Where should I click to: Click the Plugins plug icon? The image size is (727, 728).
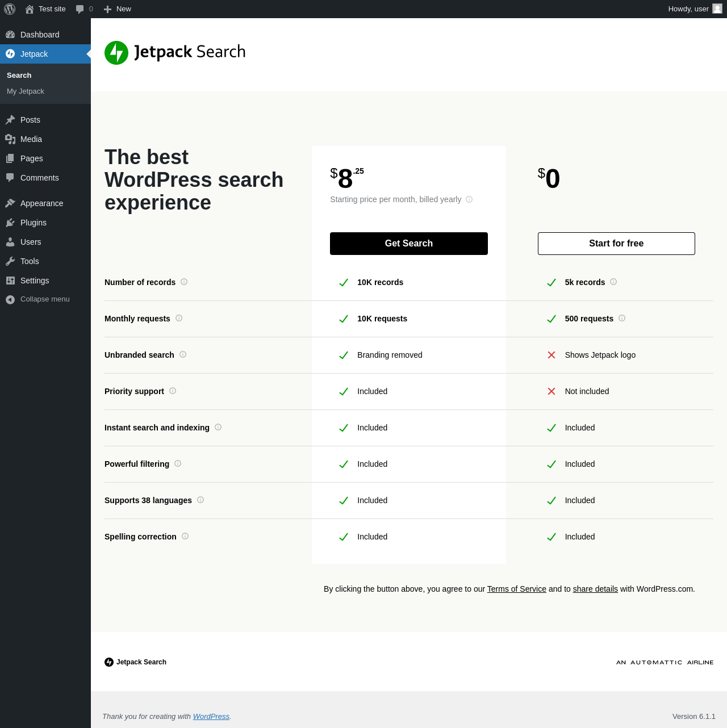[x=10, y=223]
